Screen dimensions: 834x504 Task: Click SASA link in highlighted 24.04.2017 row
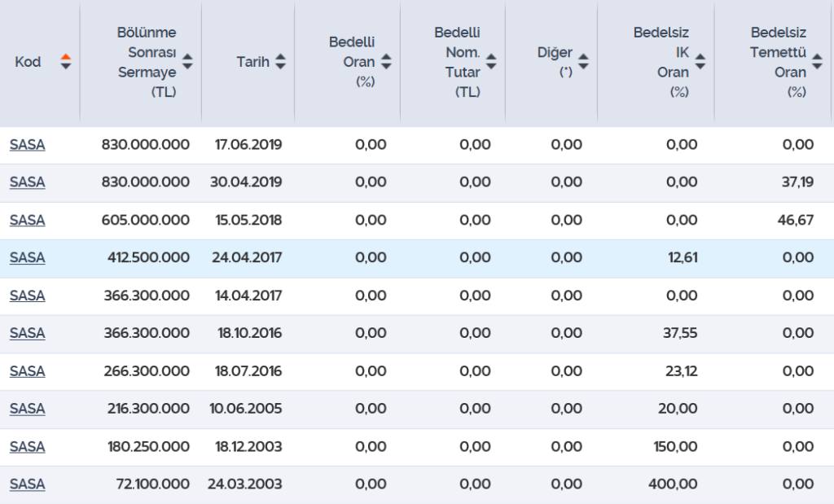pos(27,258)
